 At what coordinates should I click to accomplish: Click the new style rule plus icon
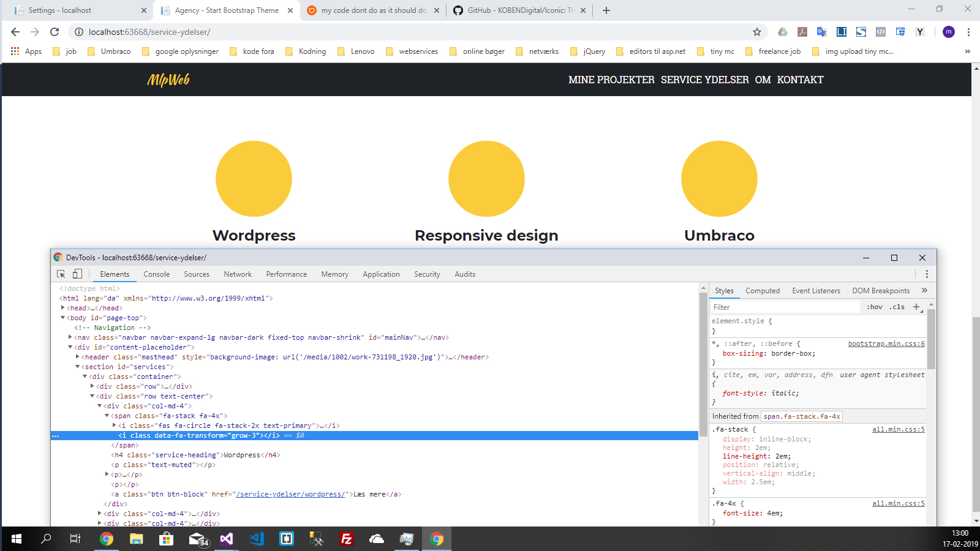tap(916, 307)
